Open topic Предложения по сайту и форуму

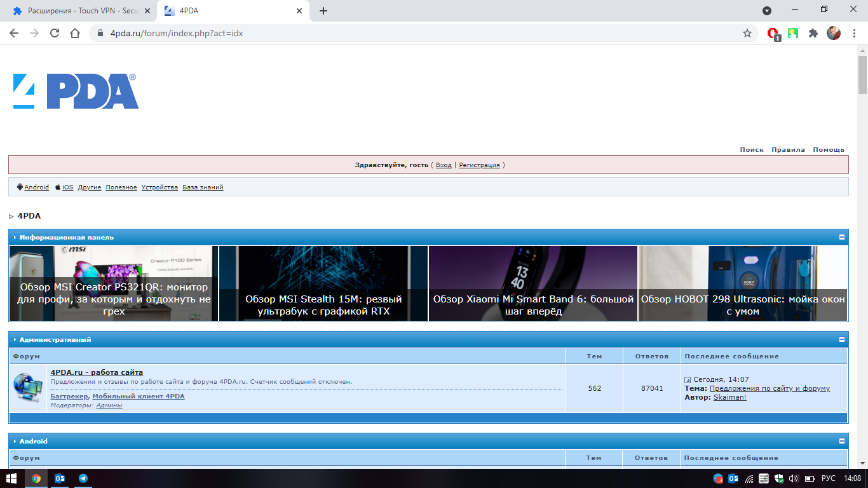[770, 388]
